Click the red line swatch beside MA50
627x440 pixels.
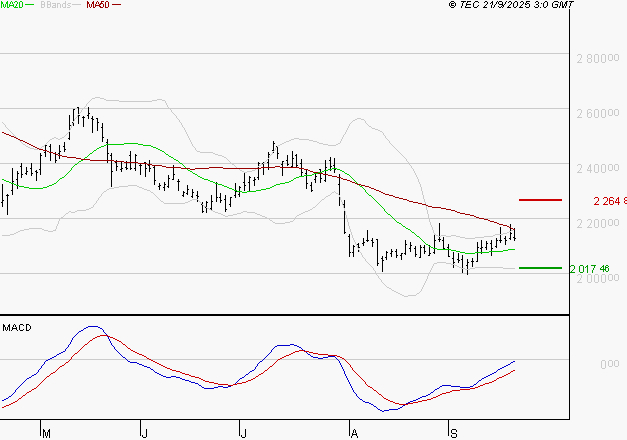coord(117,6)
